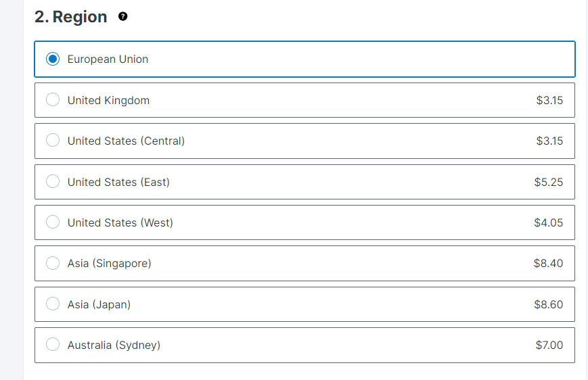Screen dimensions: 588x380
Task: Select the European Union radio button
Action: [53, 59]
